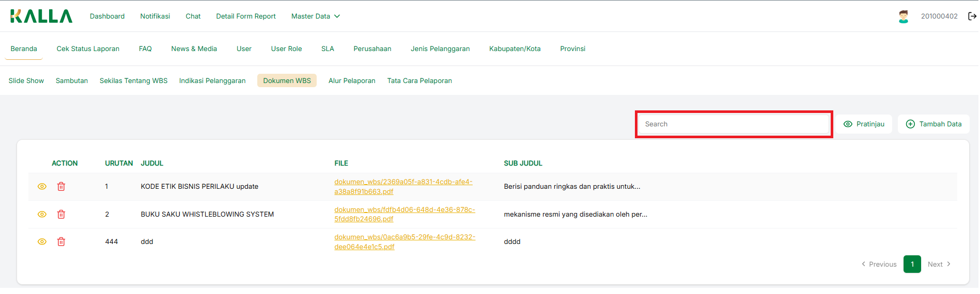Delete the BUKU SAKU WHISTLEBLOWING SYSTEM row
Screen dimensions: 980x294
coord(61,214)
